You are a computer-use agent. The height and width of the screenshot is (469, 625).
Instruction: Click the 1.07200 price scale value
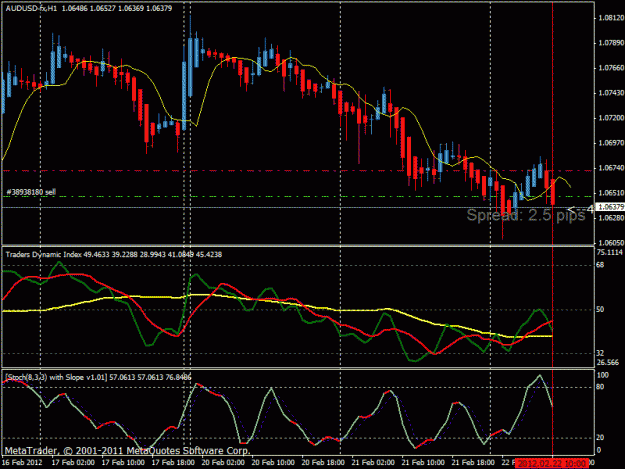coord(611,118)
